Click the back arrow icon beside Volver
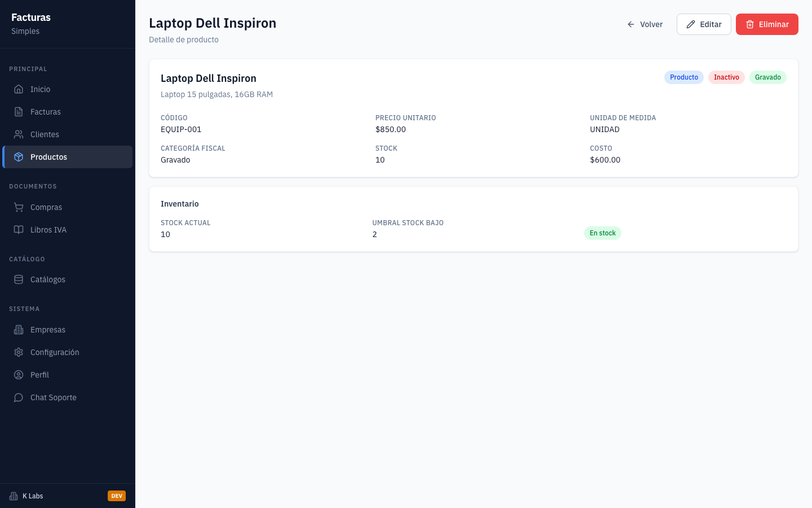 631,24
